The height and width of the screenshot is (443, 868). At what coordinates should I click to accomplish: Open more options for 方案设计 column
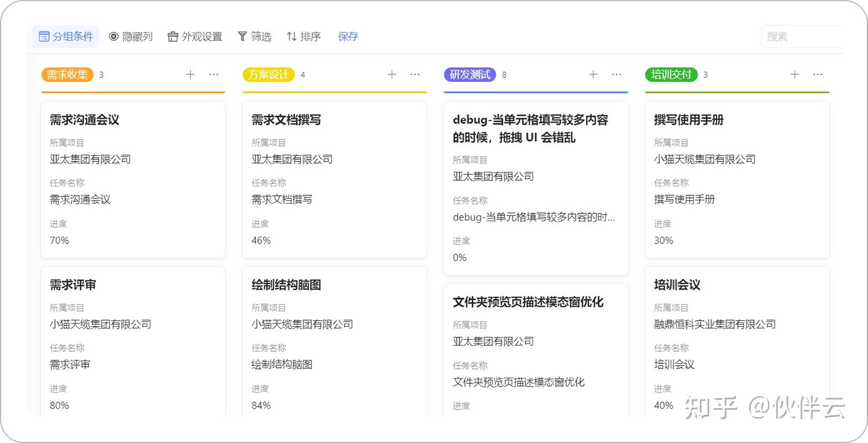(415, 74)
